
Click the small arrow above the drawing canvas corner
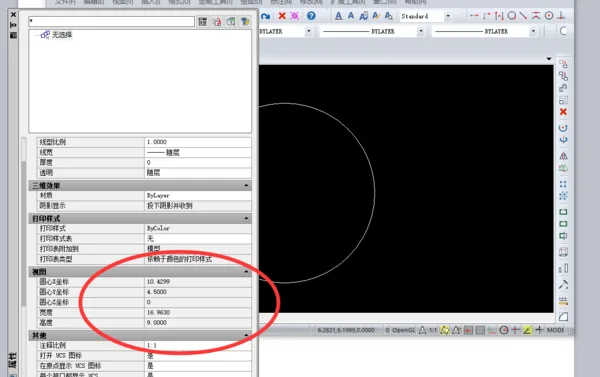coord(549,59)
